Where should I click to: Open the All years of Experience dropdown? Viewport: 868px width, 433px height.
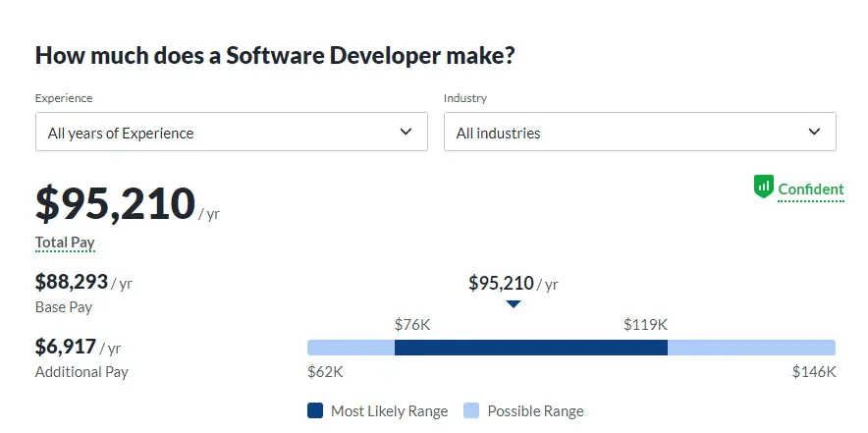(231, 132)
